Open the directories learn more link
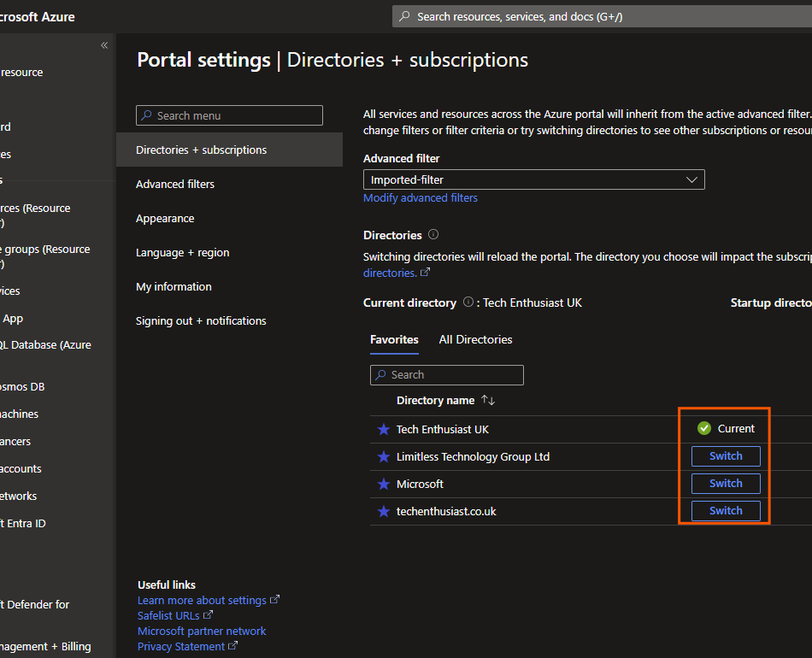Screen dimensions: 812x658 coord(396,273)
